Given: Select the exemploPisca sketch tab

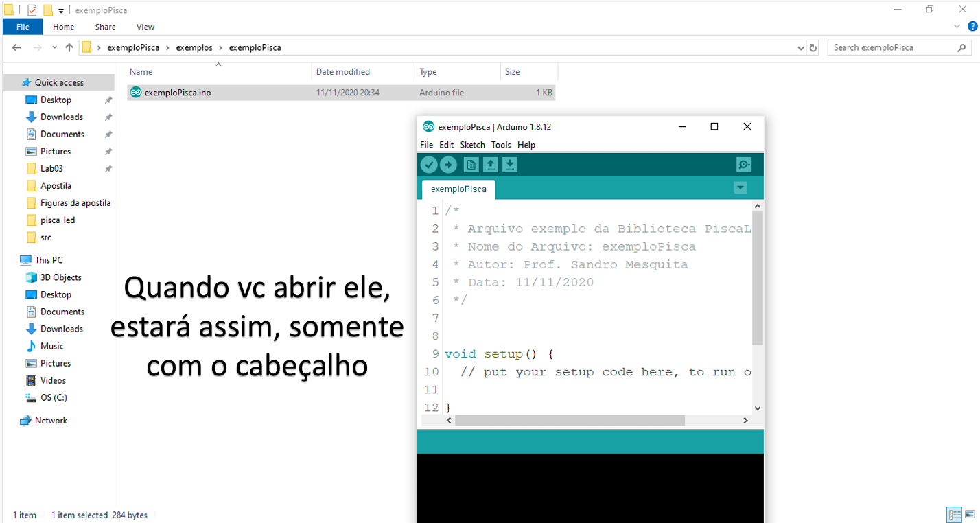Looking at the screenshot, I should (458, 189).
